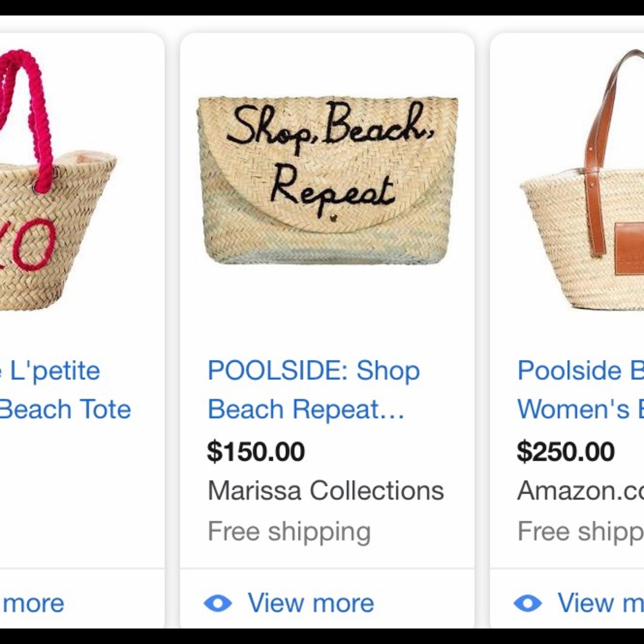The image size is (644, 644).
Task: Click the Marissa Collections seller name
Action: click(x=325, y=491)
